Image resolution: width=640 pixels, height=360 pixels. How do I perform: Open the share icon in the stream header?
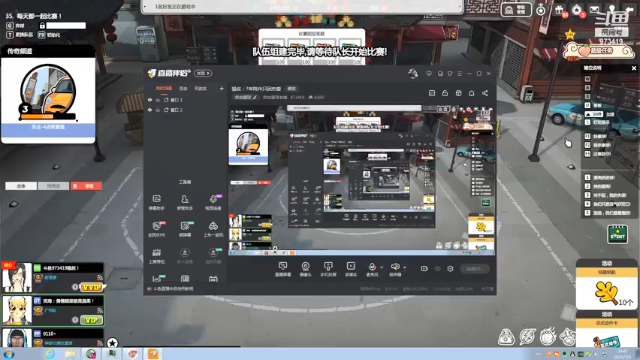[484, 93]
